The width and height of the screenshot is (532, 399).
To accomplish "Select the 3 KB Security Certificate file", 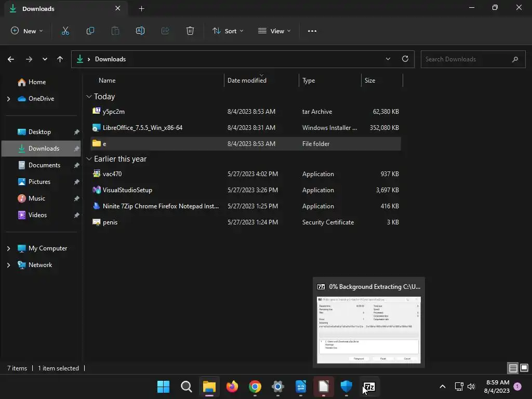I will [x=246, y=222].
